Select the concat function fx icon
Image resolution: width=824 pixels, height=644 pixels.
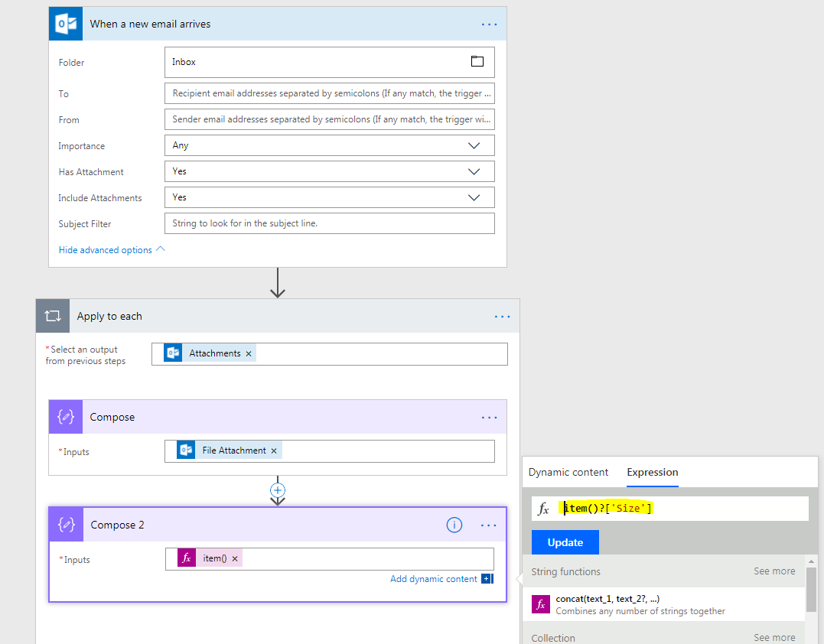(x=541, y=604)
